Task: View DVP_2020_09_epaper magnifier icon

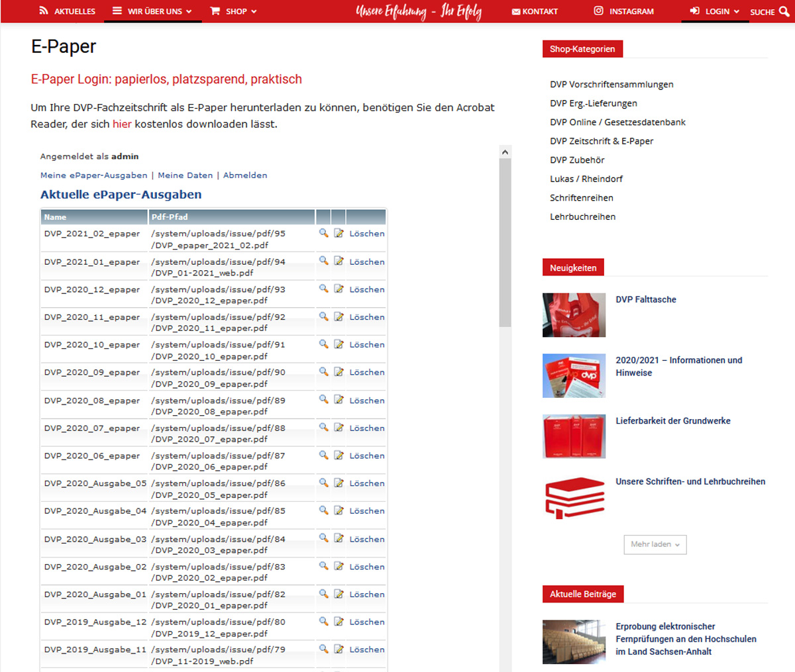Action: click(x=323, y=371)
